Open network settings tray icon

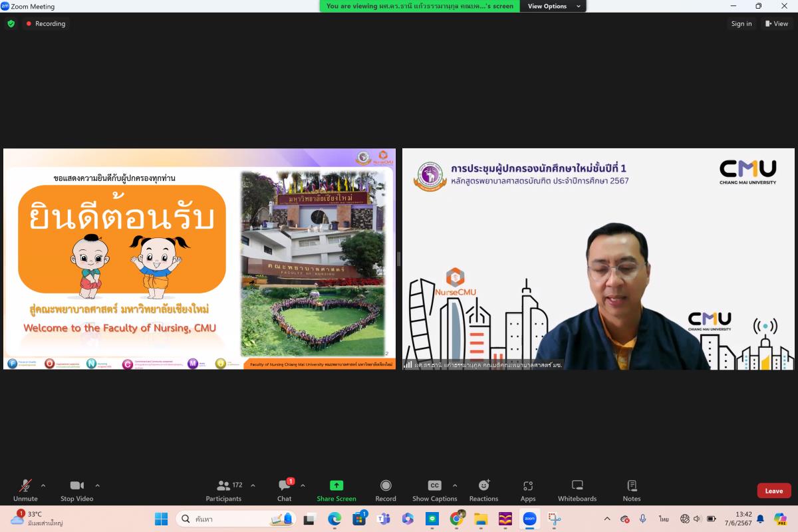[x=685, y=519]
